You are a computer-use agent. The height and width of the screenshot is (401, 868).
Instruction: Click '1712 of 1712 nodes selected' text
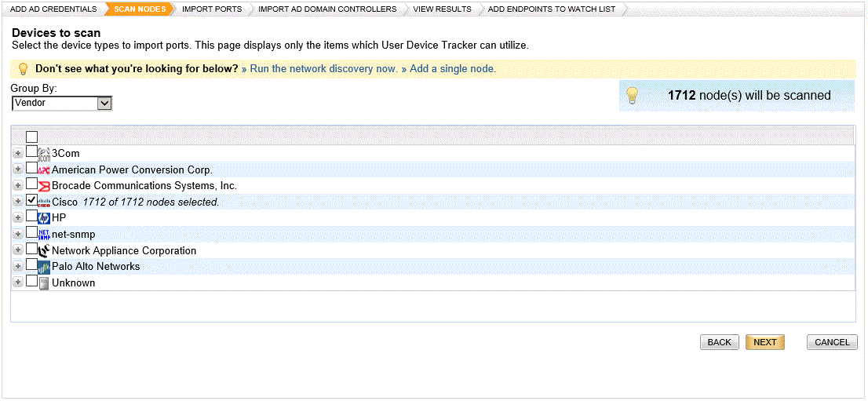point(151,202)
